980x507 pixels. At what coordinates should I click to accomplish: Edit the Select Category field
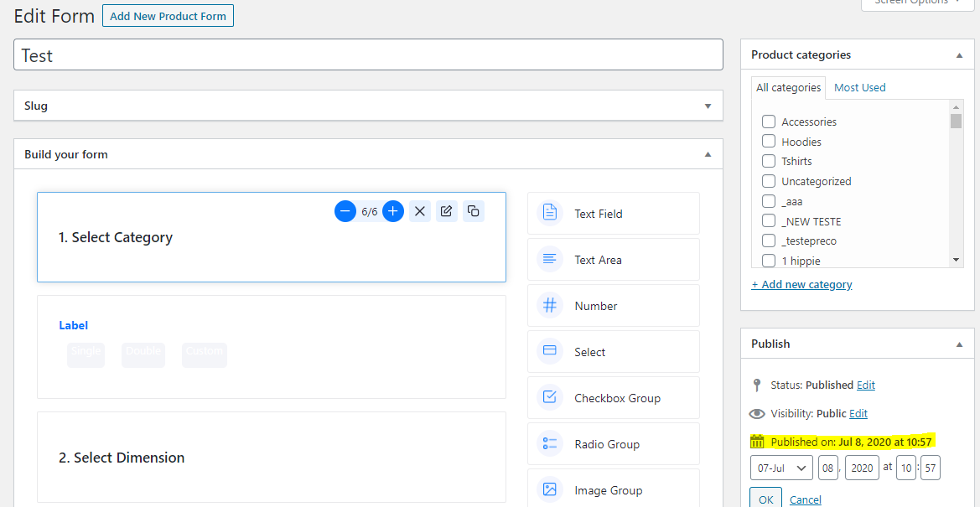(446, 211)
